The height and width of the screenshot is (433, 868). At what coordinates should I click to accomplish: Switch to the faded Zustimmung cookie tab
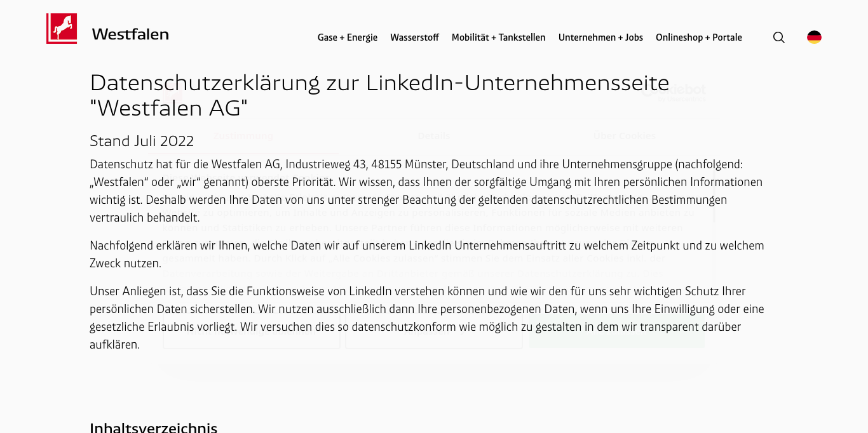click(x=243, y=136)
